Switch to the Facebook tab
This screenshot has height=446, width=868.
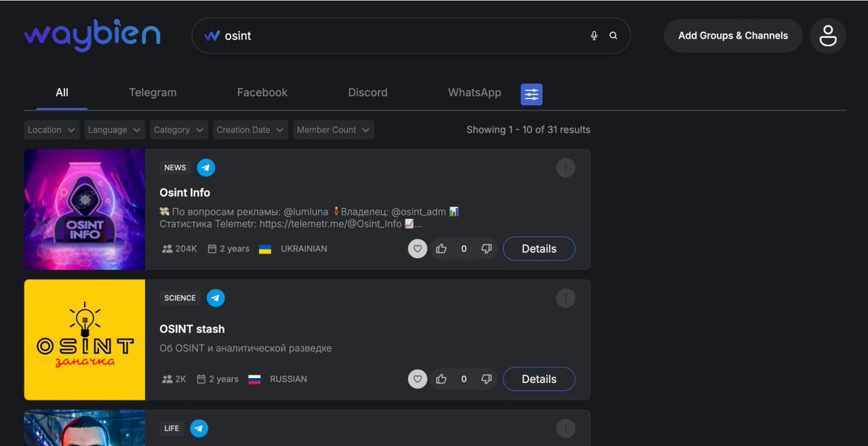[x=262, y=93]
